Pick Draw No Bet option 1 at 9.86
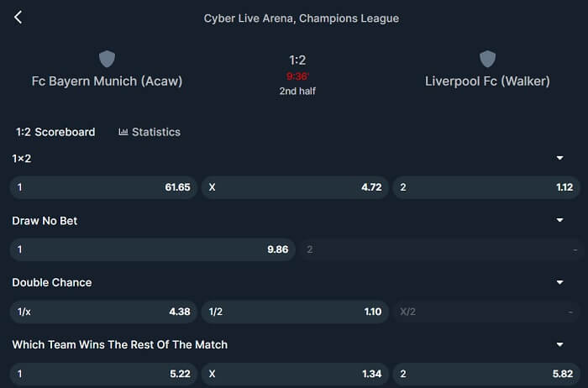 [153, 249]
